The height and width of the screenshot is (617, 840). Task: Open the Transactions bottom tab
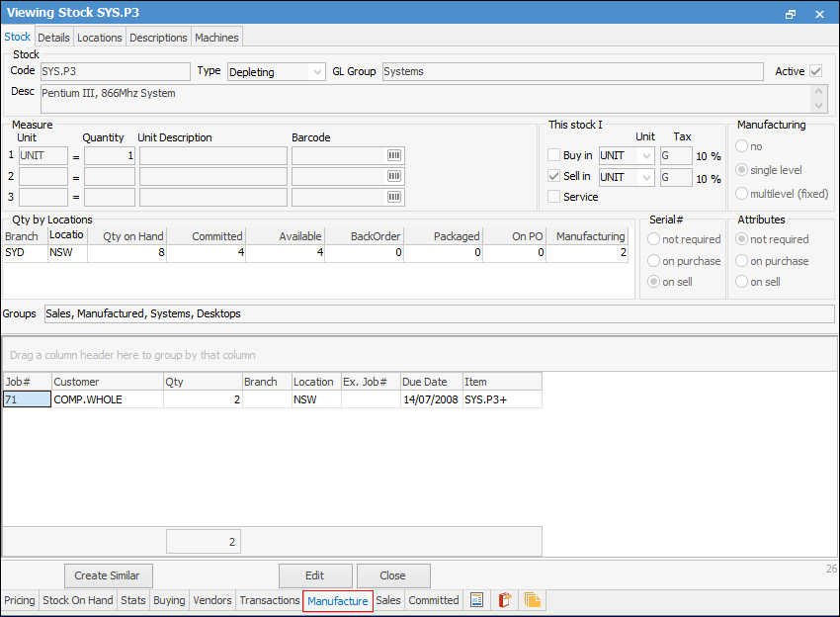coord(269,600)
